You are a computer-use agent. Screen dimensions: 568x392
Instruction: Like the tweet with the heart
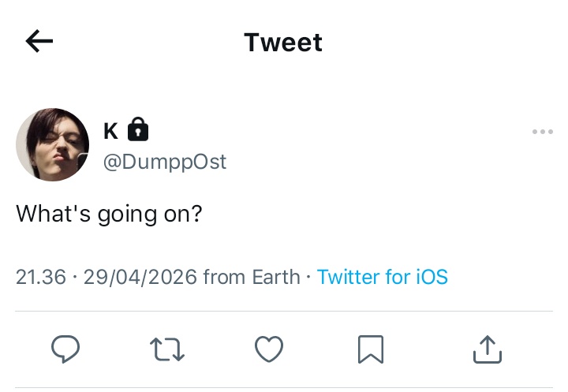pos(269,349)
